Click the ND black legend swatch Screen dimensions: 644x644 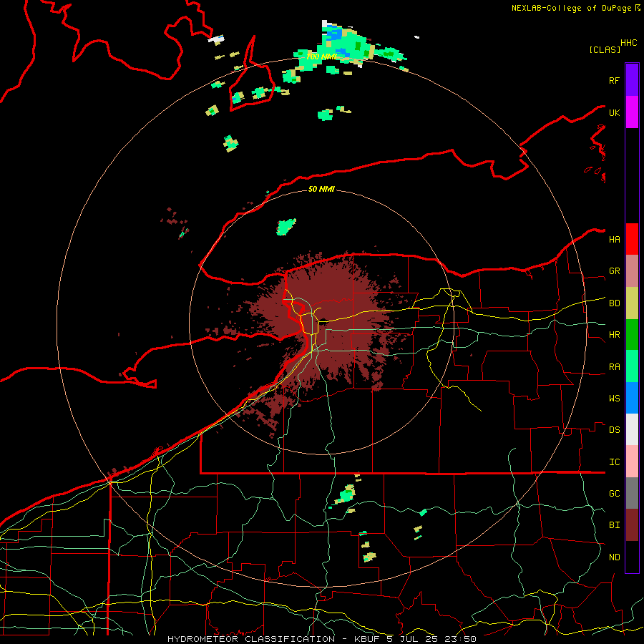632,557
